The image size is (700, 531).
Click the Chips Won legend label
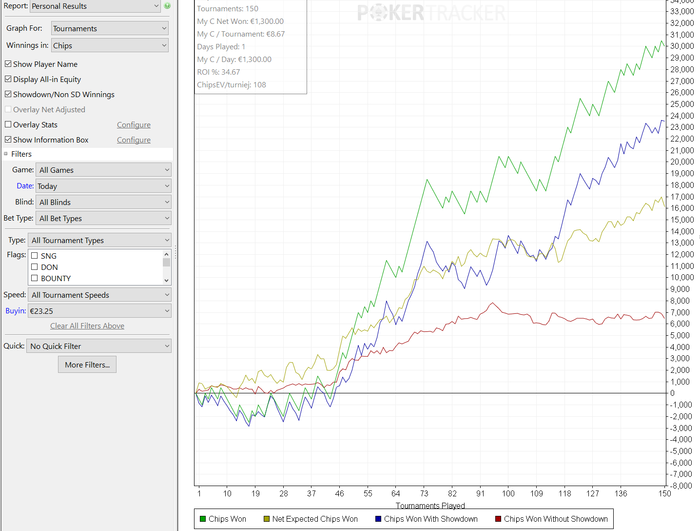pyautogui.click(x=227, y=519)
